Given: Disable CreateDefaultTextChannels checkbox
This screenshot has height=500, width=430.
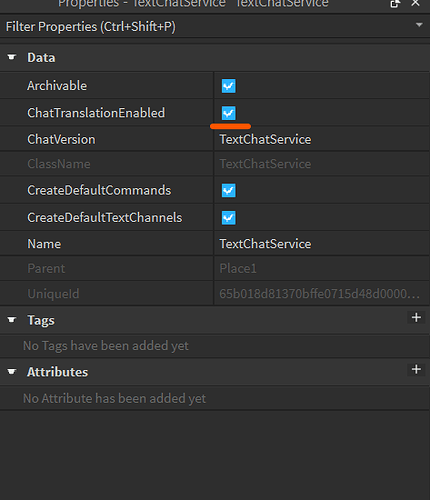Looking at the screenshot, I should click(x=229, y=218).
